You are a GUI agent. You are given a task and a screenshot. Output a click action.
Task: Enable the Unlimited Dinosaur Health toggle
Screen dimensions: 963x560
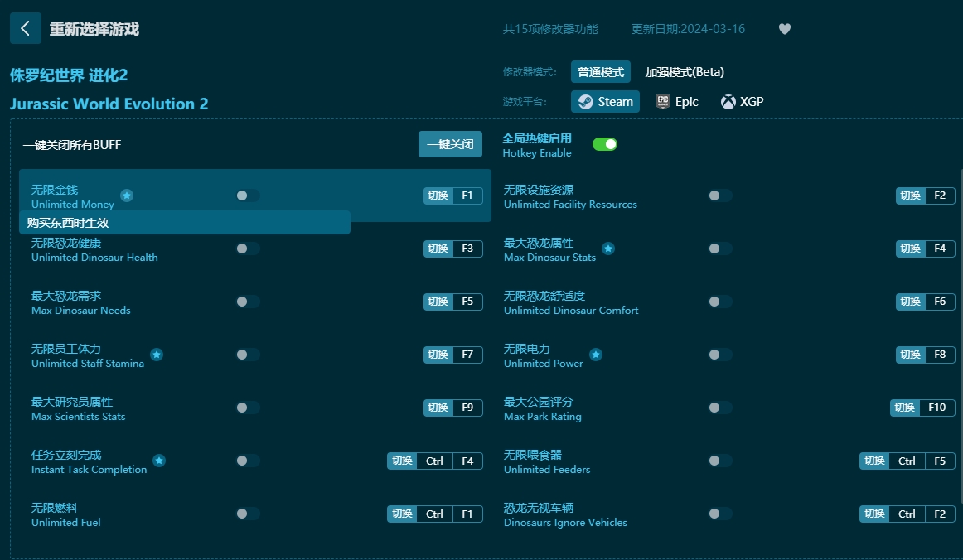(247, 249)
